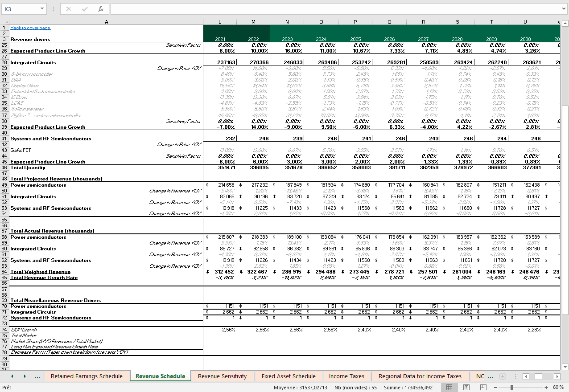Show hidden sheet tabs via left ellipsis
Image resolution: width=569 pixels, height=392 pixels.
(37, 376)
